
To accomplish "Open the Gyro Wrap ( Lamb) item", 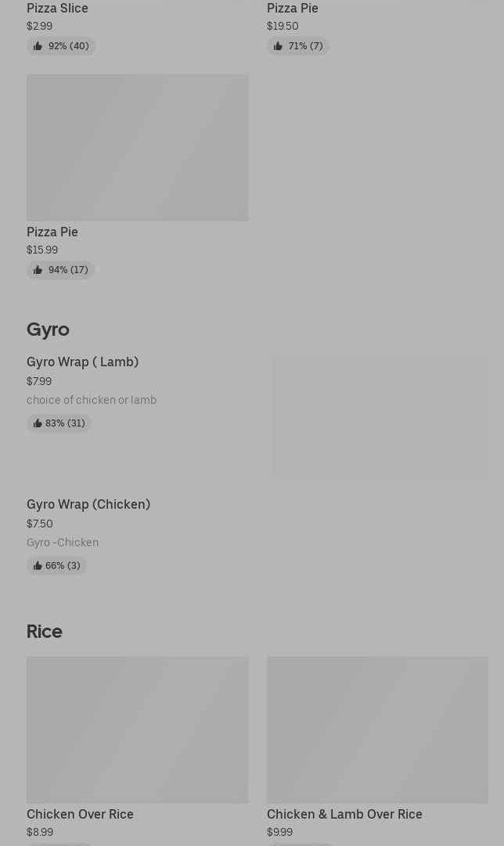I will [x=82, y=362].
